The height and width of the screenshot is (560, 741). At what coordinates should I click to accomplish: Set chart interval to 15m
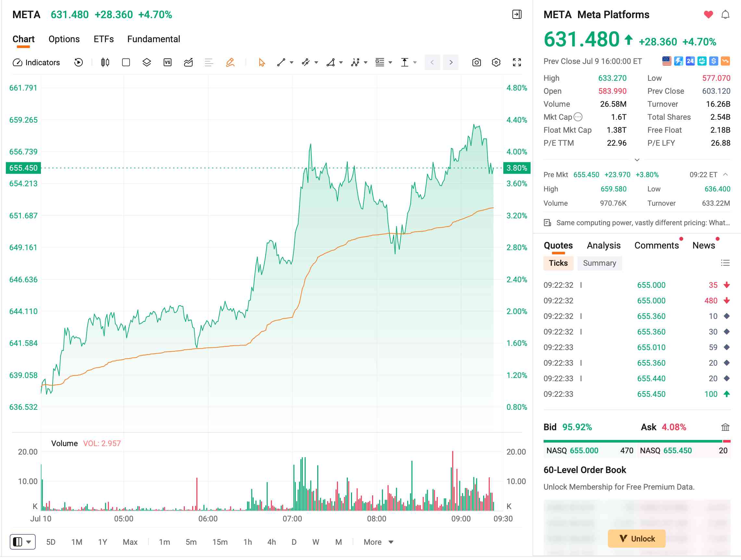[x=220, y=542]
